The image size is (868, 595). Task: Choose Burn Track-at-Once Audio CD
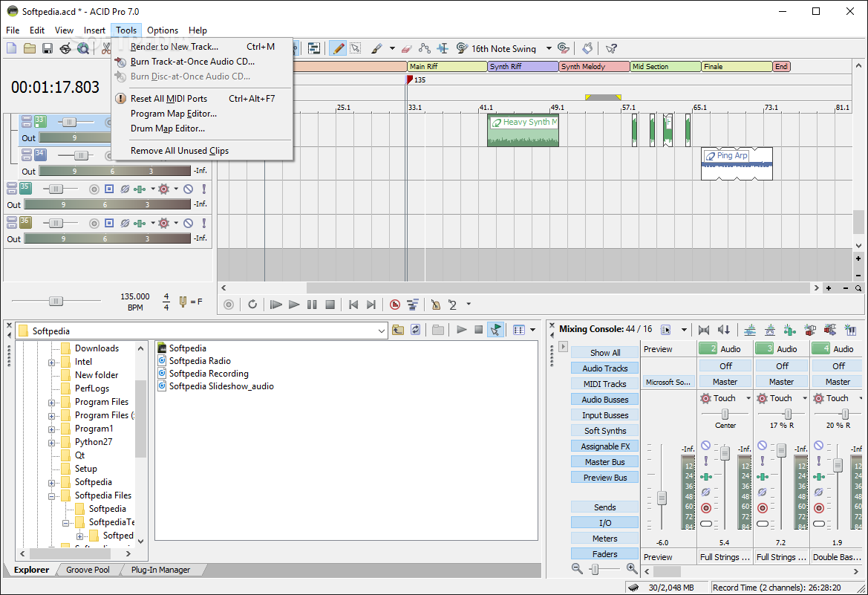click(203, 62)
